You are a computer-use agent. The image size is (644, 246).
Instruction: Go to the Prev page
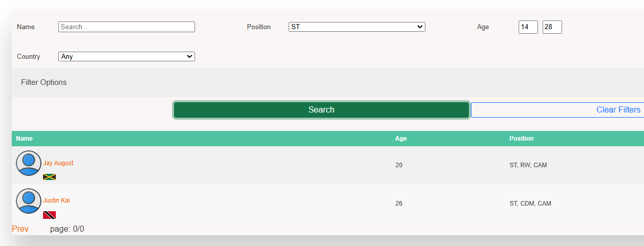[20, 229]
